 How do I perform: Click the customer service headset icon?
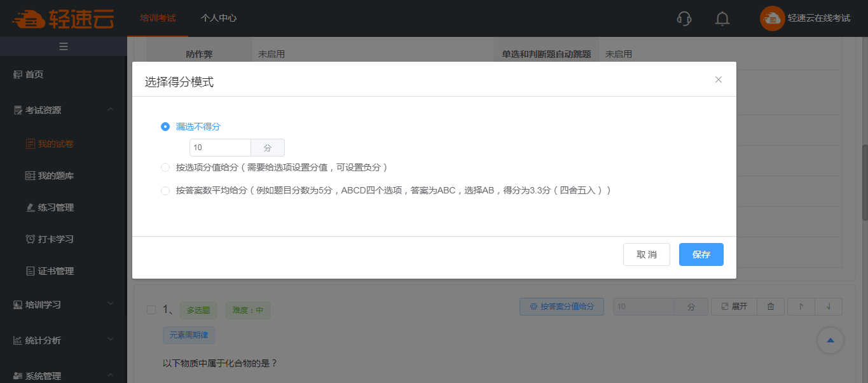click(x=684, y=18)
